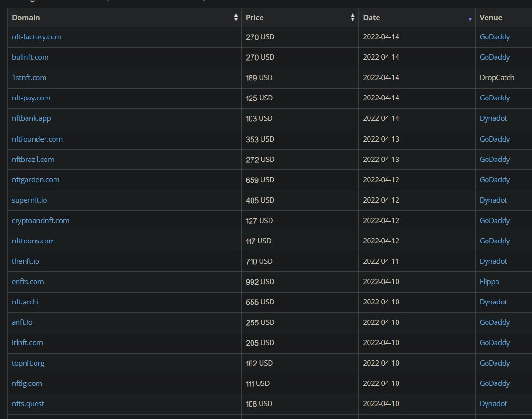The image size is (532, 419).
Task: Open nftgarden.com domain link
Action: [36, 179]
